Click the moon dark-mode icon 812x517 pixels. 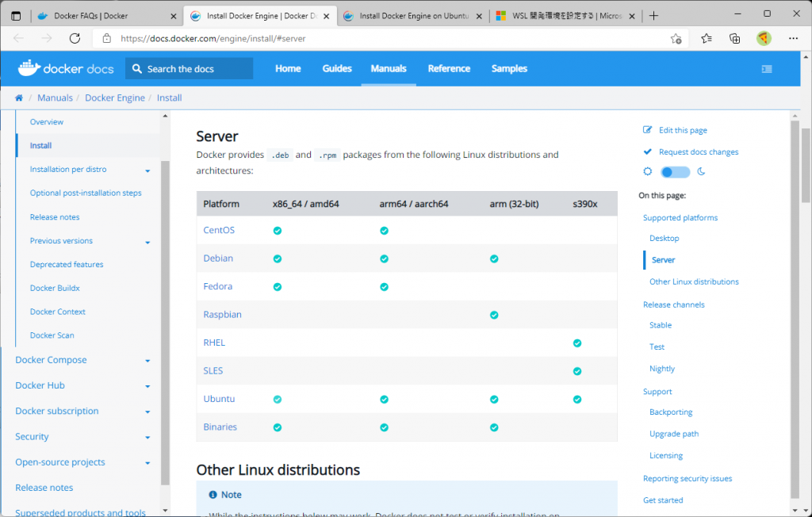pos(701,171)
